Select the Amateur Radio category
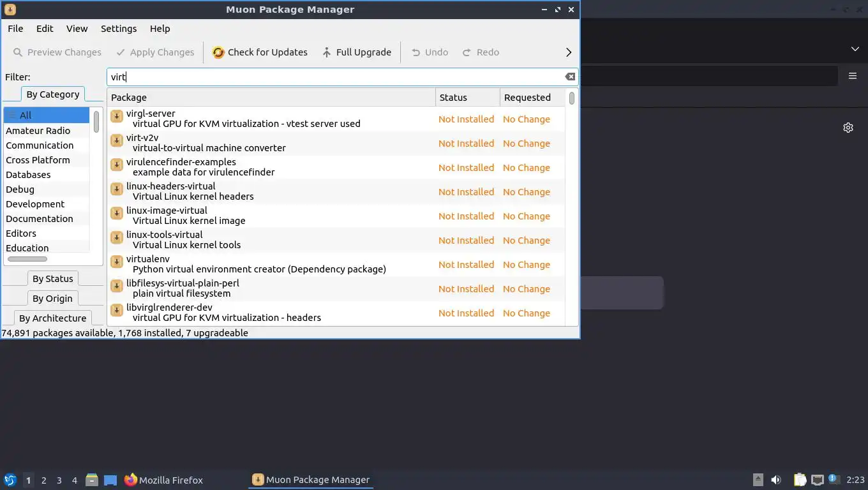The image size is (868, 490). coord(47,131)
